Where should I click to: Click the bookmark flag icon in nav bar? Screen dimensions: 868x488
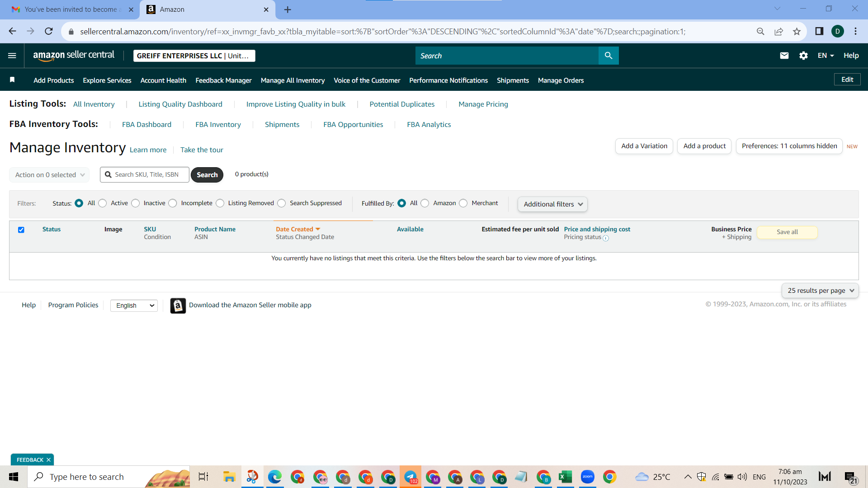pos(12,80)
